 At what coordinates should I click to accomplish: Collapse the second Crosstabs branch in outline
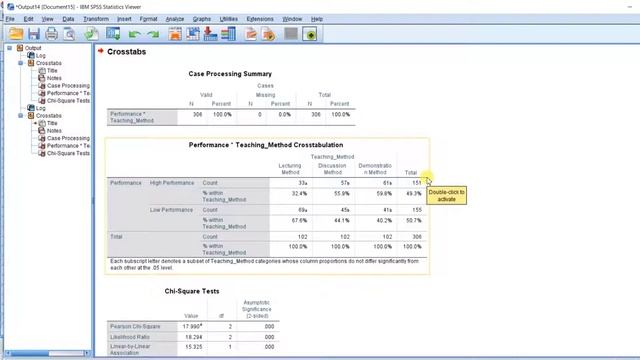click(20, 116)
